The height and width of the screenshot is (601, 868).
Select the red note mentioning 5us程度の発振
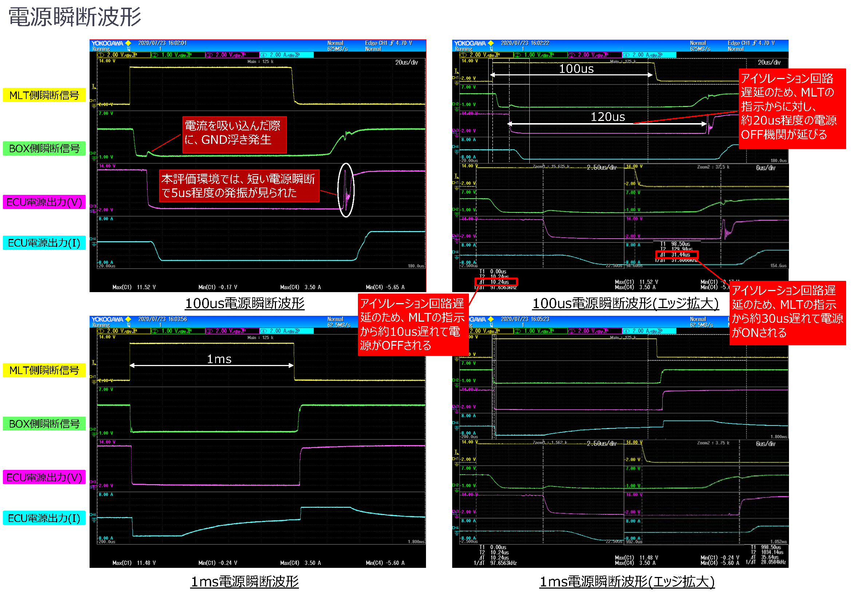(239, 186)
